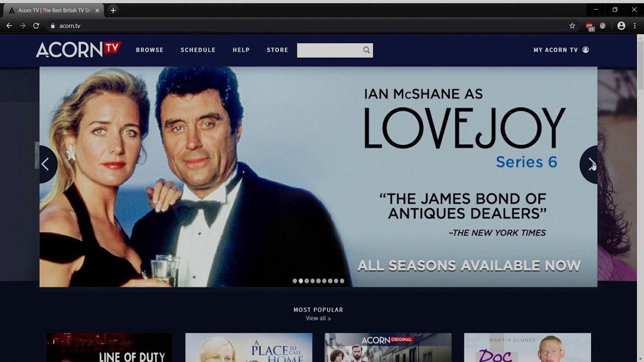Go back with the browser back arrow
Viewport: 644px width, 362px height.
(9, 26)
